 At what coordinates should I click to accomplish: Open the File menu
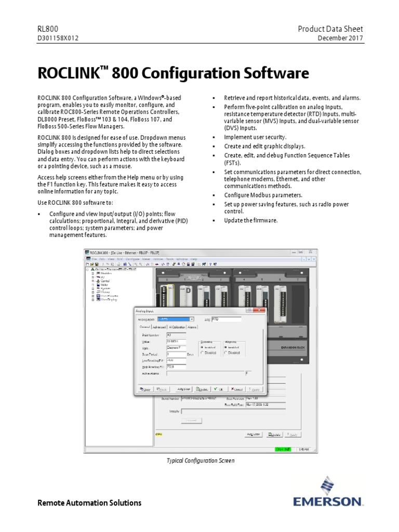pyautogui.click(x=95, y=259)
